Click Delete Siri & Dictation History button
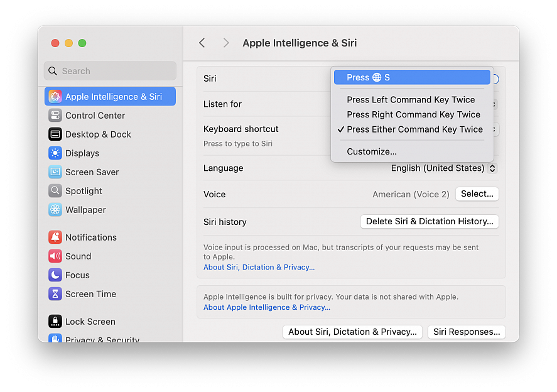The width and height of the screenshot is (557, 392). click(x=430, y=221)
